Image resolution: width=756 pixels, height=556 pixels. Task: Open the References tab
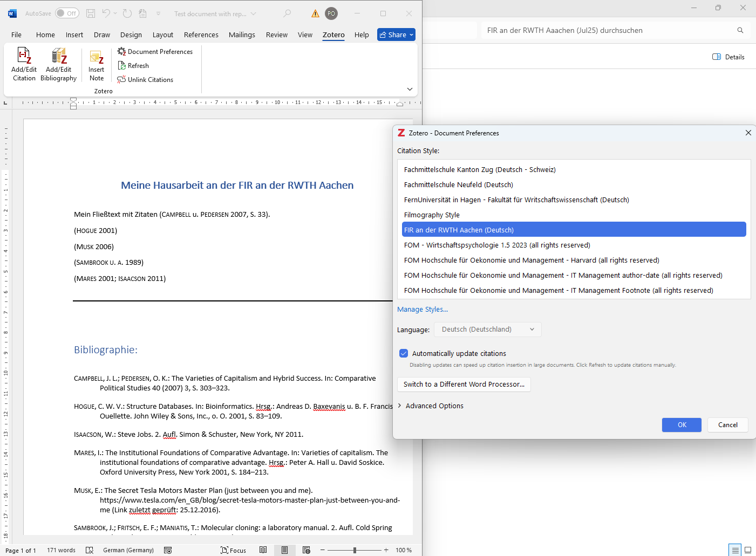201,35
